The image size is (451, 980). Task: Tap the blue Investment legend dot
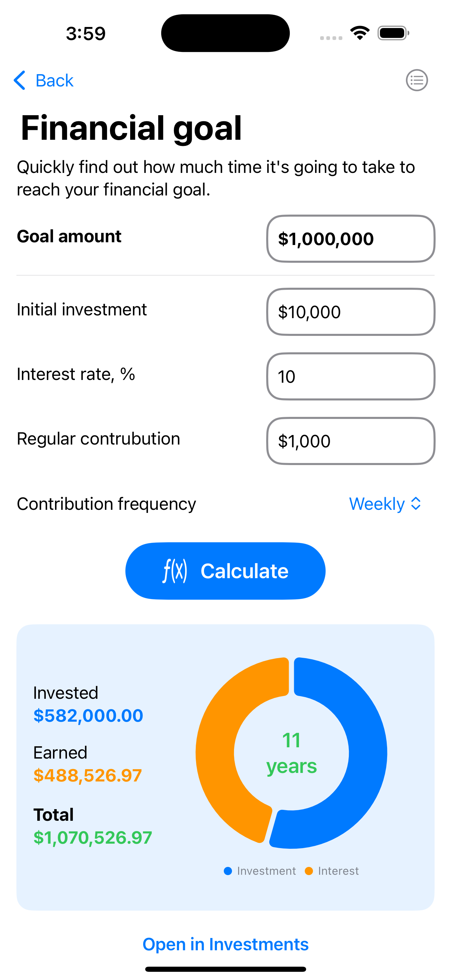click(228, 871)
